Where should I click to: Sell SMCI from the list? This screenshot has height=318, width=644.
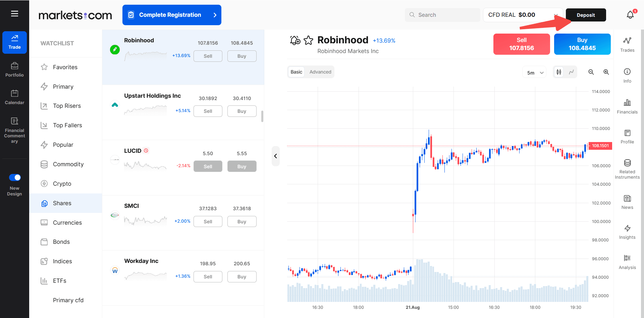point(208,222)
